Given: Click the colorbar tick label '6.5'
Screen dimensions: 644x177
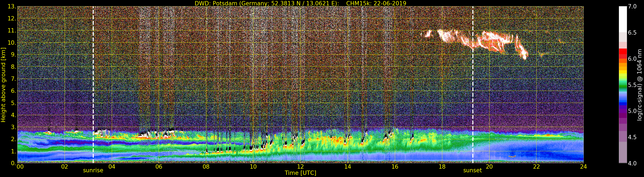Looking at the screenshot, I should point(632,33).
